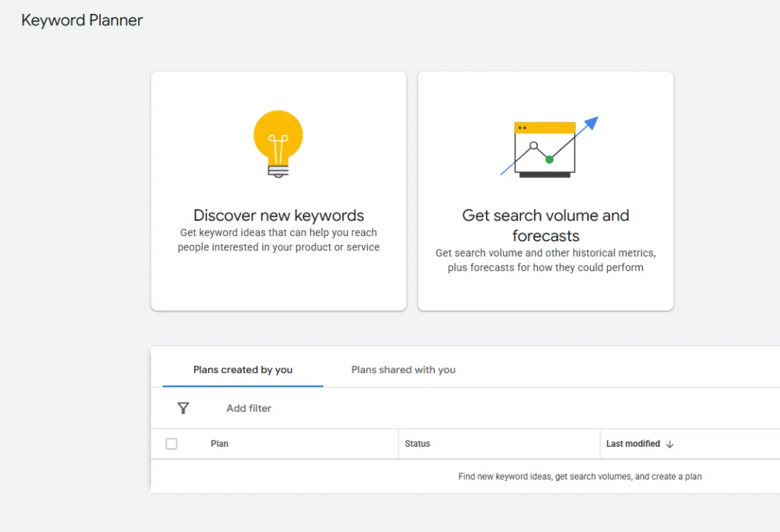Click the sort arrow icon beside Last modified
Screen dimensions: 780x532
tap(670, 444)
